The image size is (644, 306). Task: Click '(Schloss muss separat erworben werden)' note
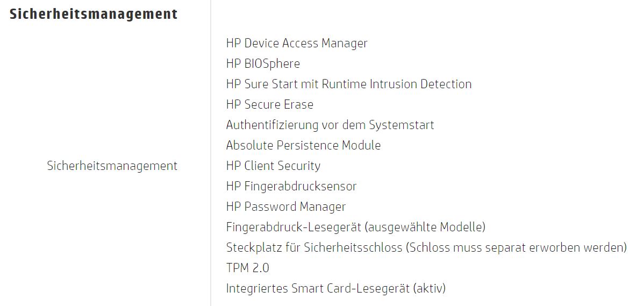click(x=516, y=247)
